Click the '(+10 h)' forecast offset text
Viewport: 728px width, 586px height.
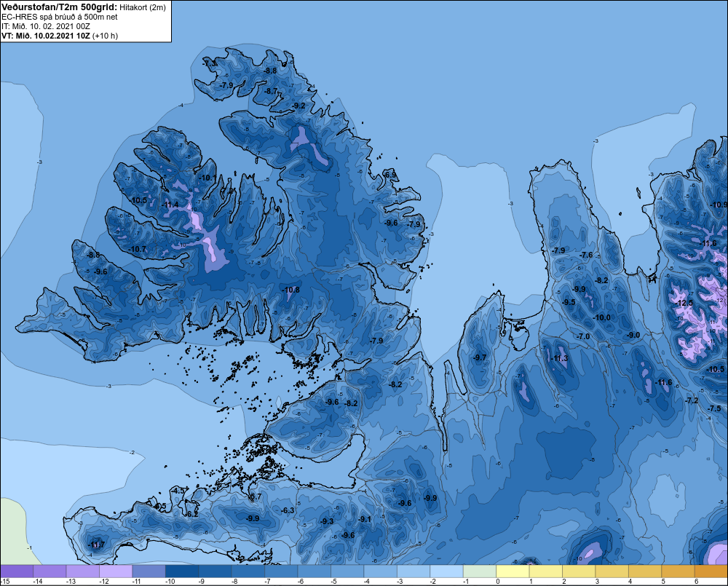(x=105, y=36)
